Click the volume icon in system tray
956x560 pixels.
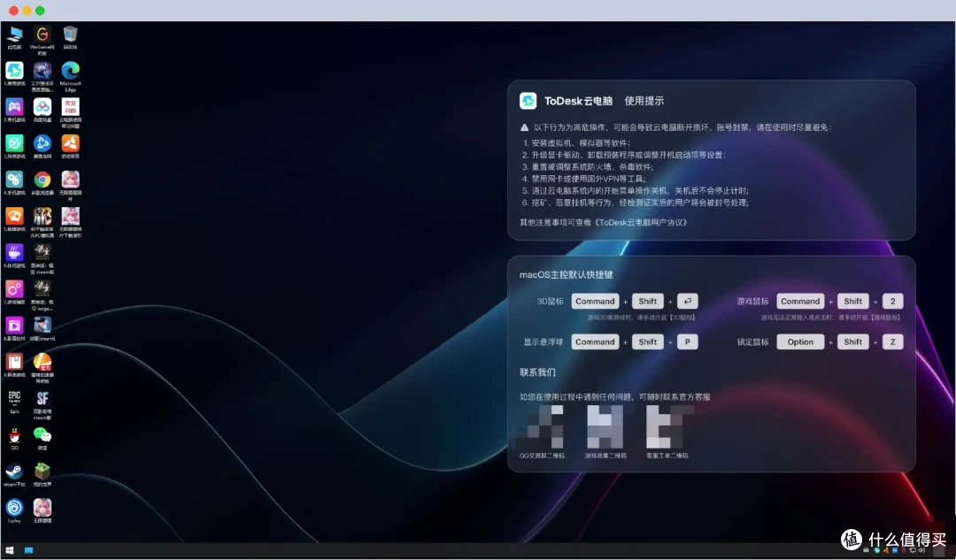click(x=921, y=550)
